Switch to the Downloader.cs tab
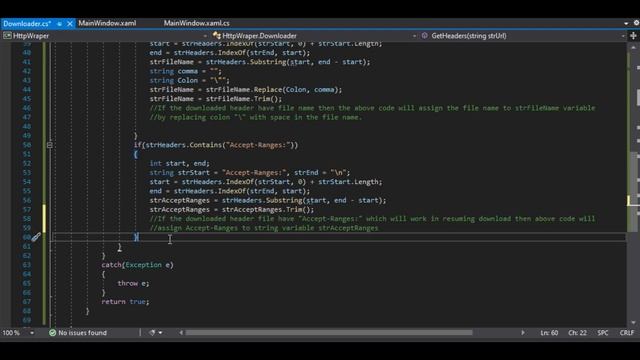 27,24
